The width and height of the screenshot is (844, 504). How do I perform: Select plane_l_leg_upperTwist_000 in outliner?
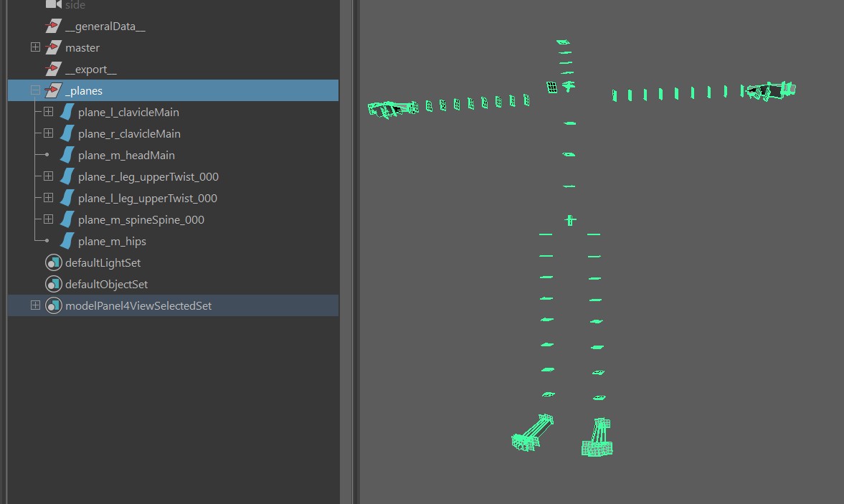click(147, 199)
